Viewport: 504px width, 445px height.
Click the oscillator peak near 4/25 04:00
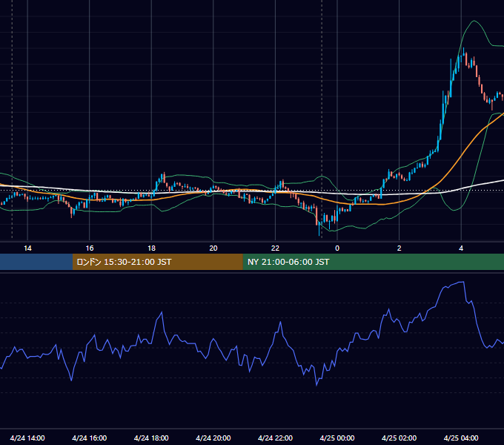462,282
